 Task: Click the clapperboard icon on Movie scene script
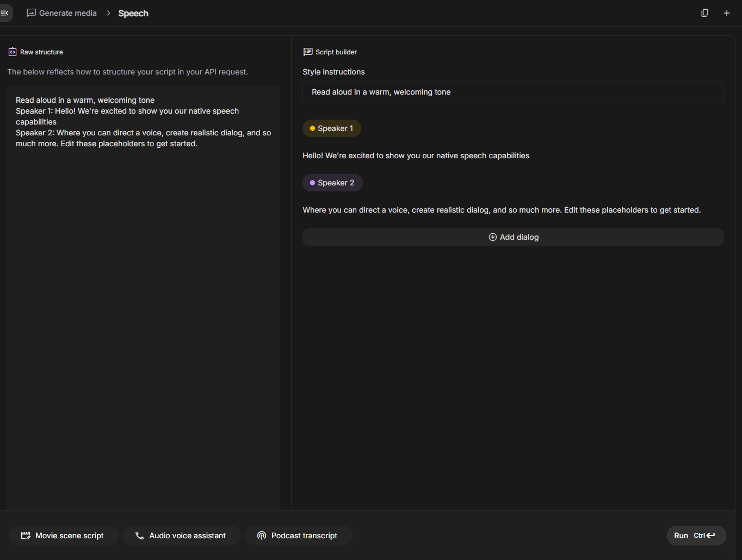[x=26, y=536]
